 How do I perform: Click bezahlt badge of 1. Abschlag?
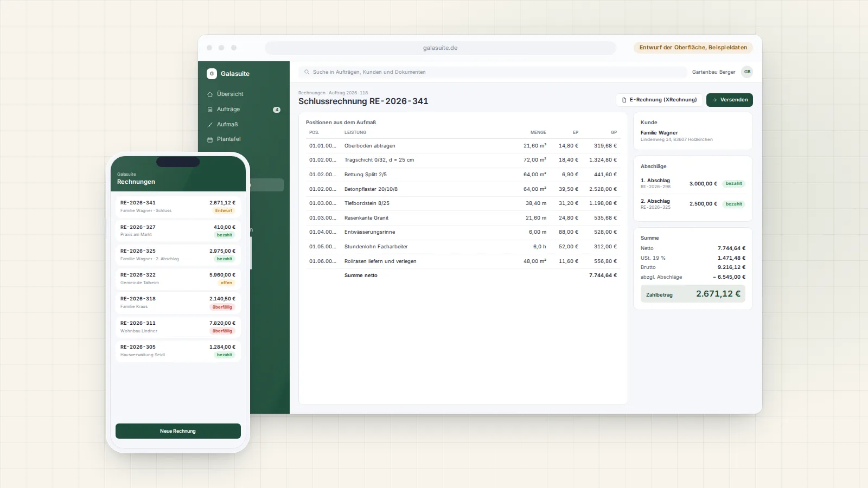[733, 184]
